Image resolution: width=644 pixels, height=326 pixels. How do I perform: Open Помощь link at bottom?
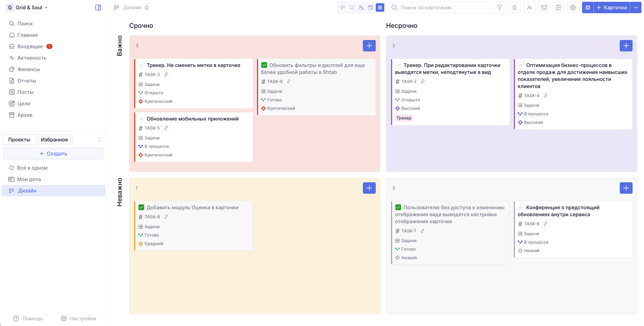click(28, 319)
